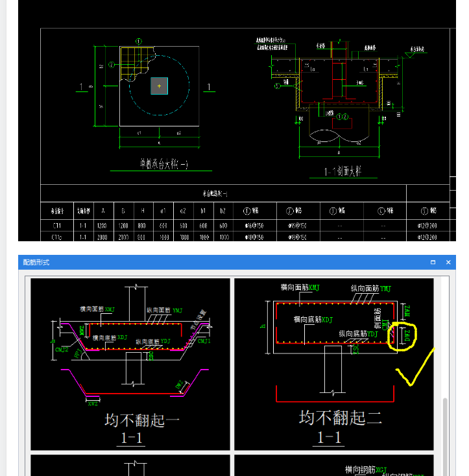Maximize the 配筋形式 dialog
The width and height of the screenshot is (469, 476).
433,262
